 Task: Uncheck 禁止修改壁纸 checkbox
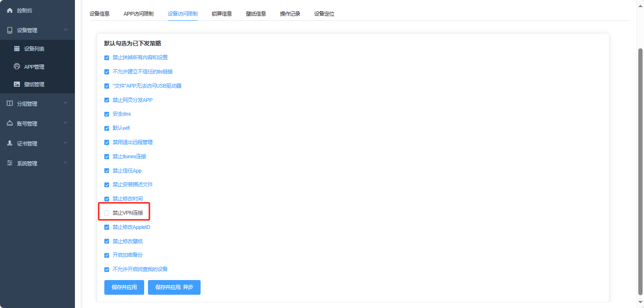[x=107, y=242]
